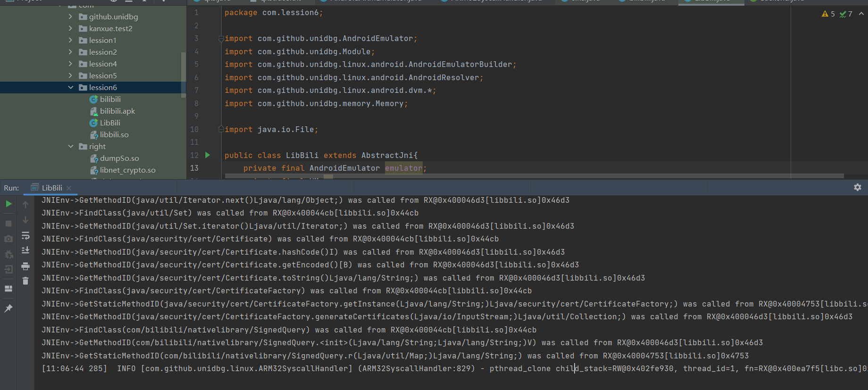
Task: Expand the lession4 package
Action: (70, 64)
